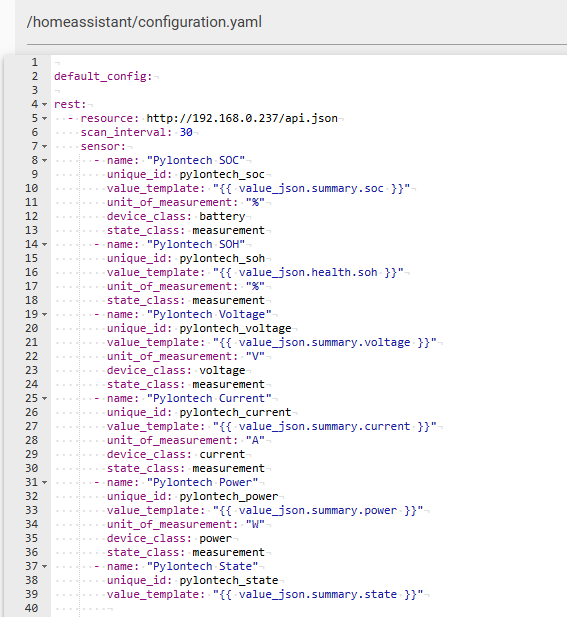The height and width of the screenshot is (617, 567).
Task: Click device_class value battery on line 12
Action: [x=222, y=216]
